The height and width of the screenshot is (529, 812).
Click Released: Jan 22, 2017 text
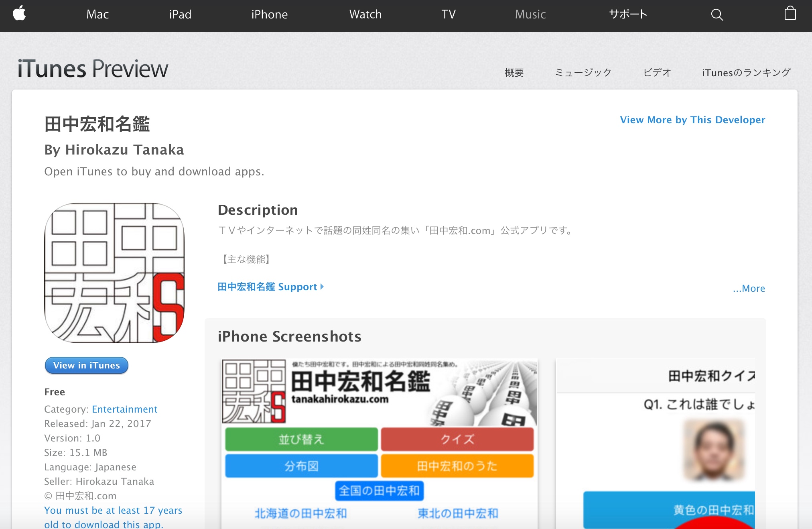97,424
